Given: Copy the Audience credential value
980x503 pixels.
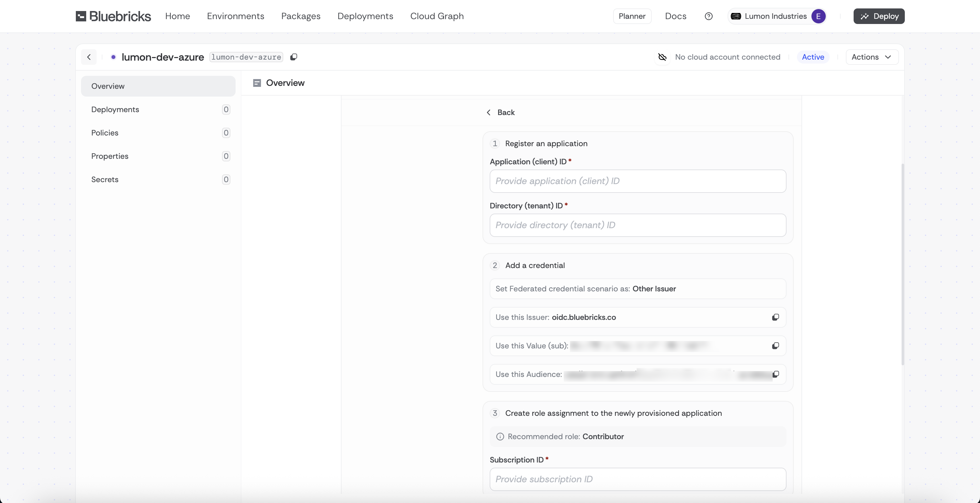Looking at the screenshot, I should 775,374.
